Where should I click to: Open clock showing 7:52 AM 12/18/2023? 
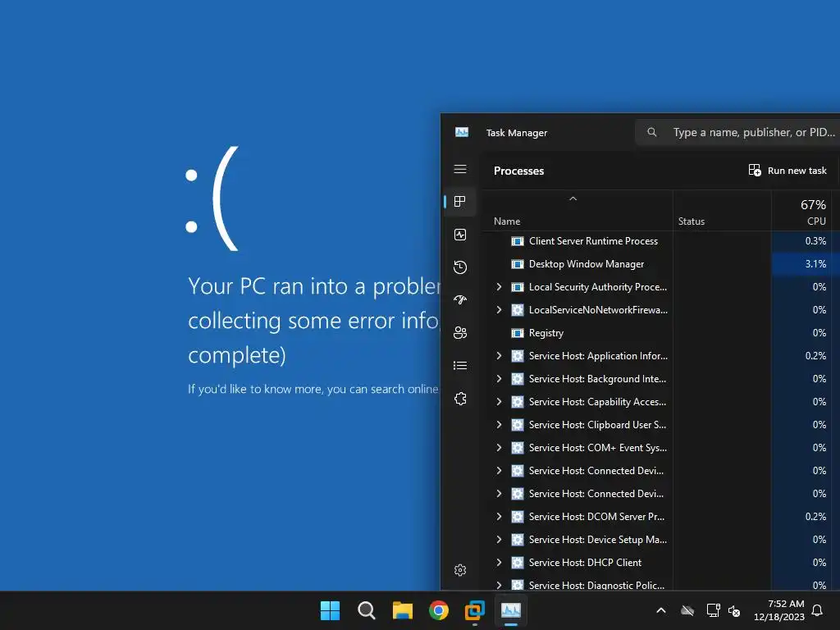click(779, 610)
